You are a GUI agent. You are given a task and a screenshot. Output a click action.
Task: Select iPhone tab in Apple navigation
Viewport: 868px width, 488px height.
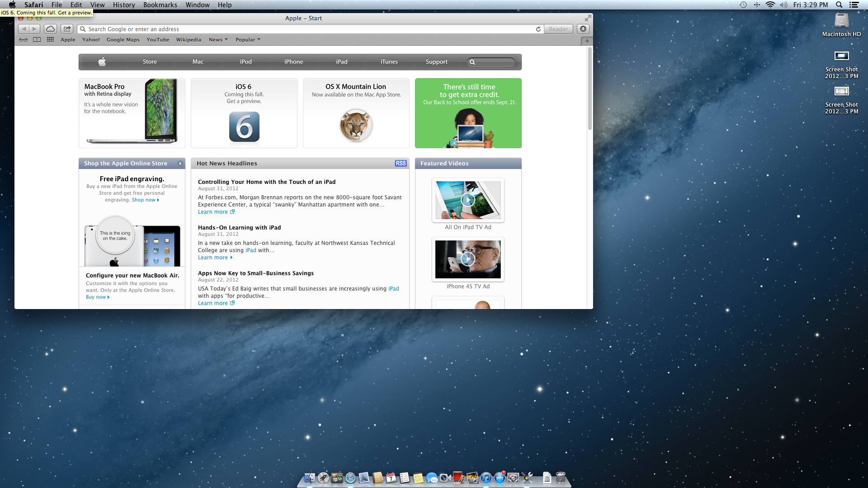coord(294,62)
